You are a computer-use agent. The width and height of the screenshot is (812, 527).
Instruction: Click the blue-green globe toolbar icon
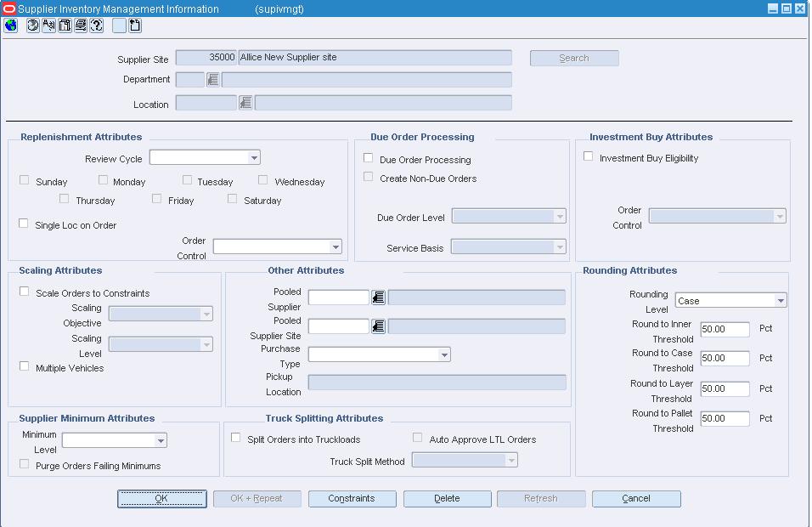tap(10, 25)
